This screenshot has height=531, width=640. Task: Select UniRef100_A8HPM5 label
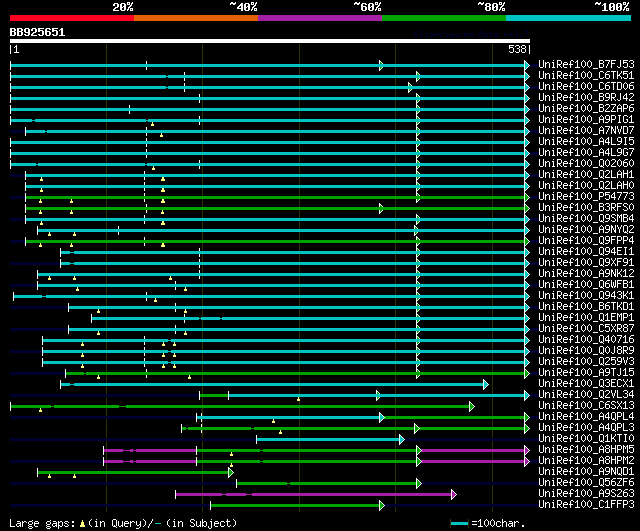pos(586,450)
